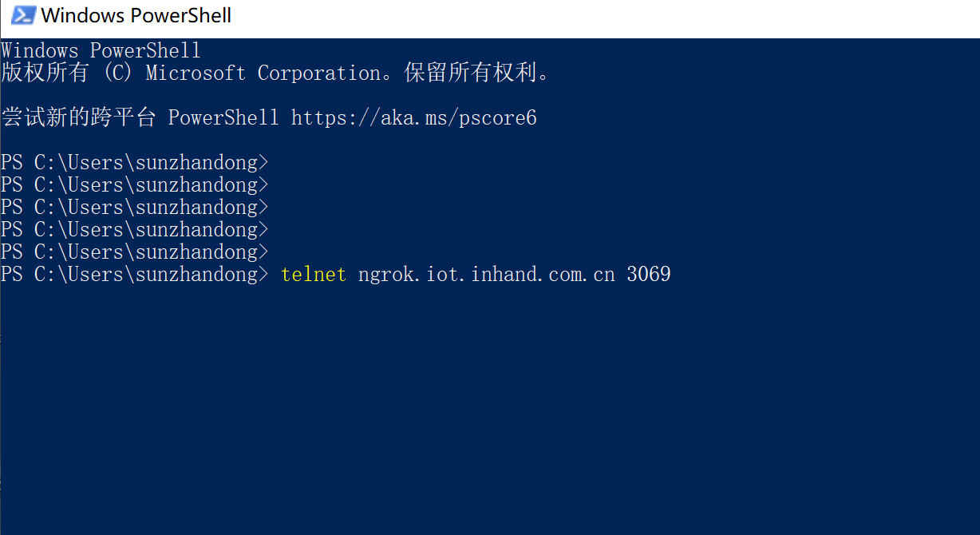Click the first empty PS prompt line
The width and height of the screenshot is (980, 535).
134,163
